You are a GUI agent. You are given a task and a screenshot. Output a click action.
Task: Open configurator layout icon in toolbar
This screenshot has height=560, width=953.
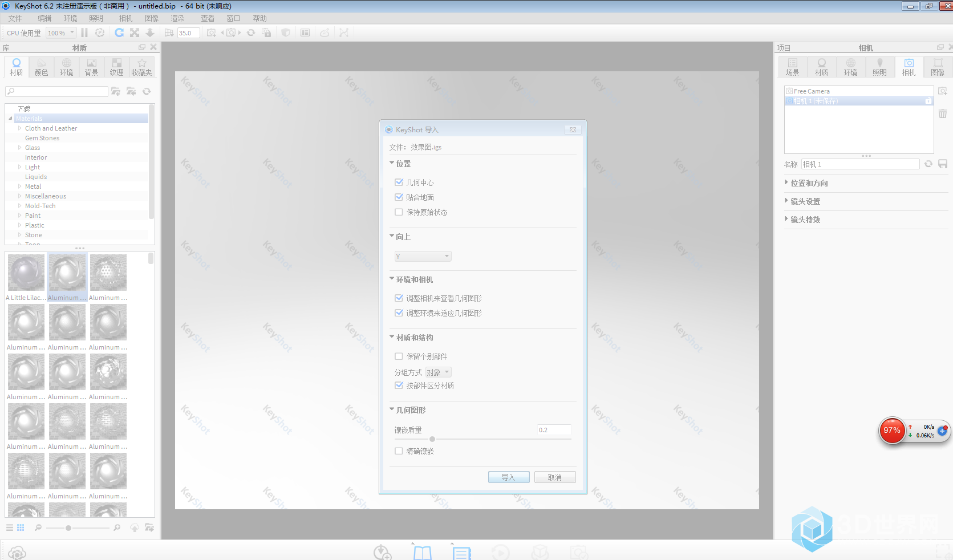pyautogui.click(x=305, y=33)
